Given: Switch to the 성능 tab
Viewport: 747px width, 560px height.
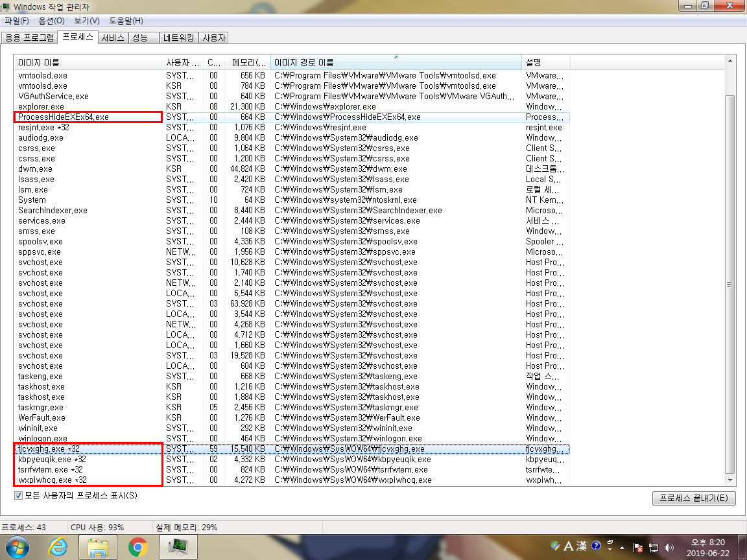Looking at the screenshot, I should (143, 38).
